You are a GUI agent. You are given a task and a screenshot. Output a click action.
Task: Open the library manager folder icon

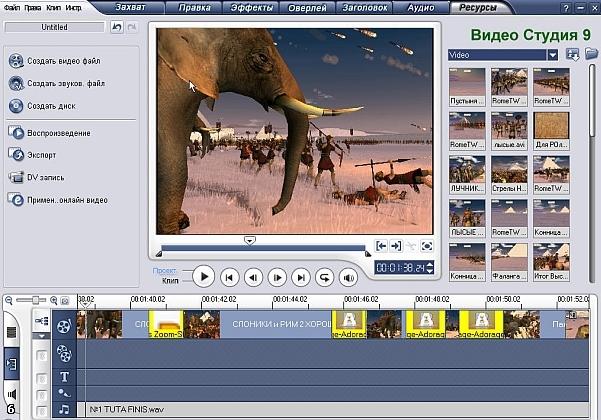591,54
